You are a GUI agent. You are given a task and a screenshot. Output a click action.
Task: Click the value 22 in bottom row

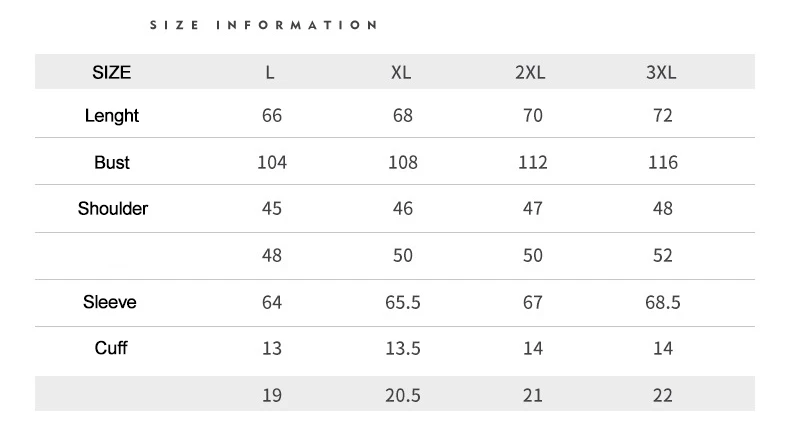coord(663,395)
